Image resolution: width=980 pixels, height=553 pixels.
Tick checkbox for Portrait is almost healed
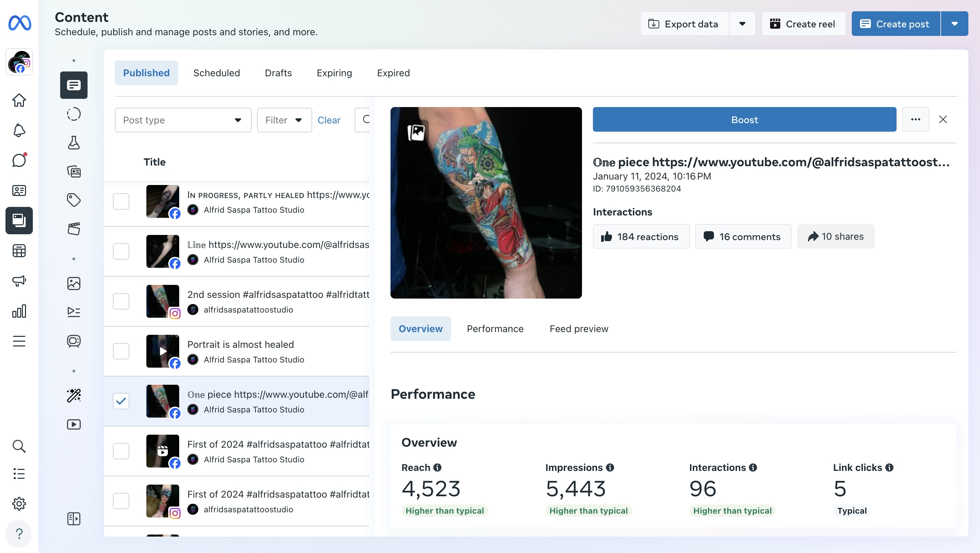121,351
